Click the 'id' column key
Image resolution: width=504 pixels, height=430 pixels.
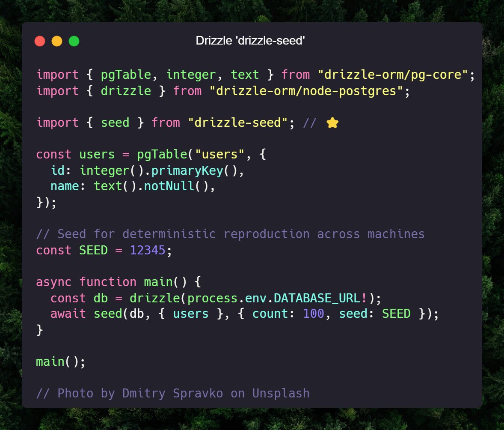(x=57, y=170)
